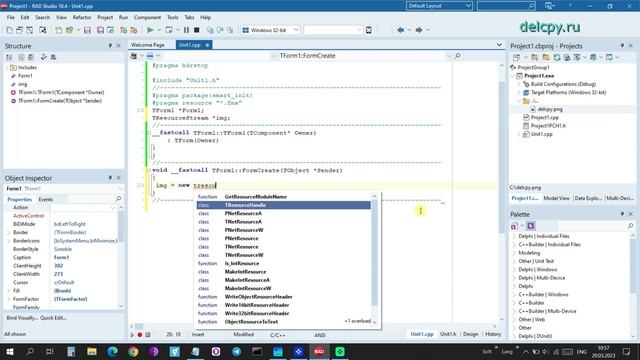Open the File menu
640x360 pixels.
pyautogui.click(x=11, y=18)
